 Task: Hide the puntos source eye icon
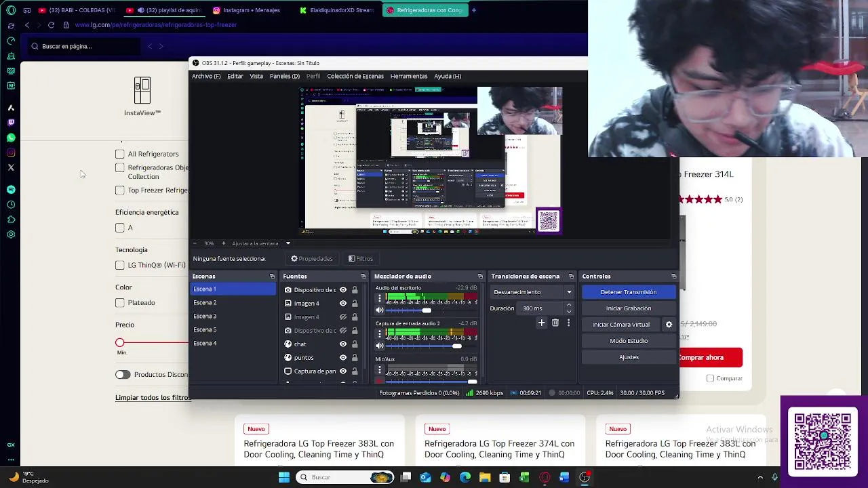(x=343, y=357)
